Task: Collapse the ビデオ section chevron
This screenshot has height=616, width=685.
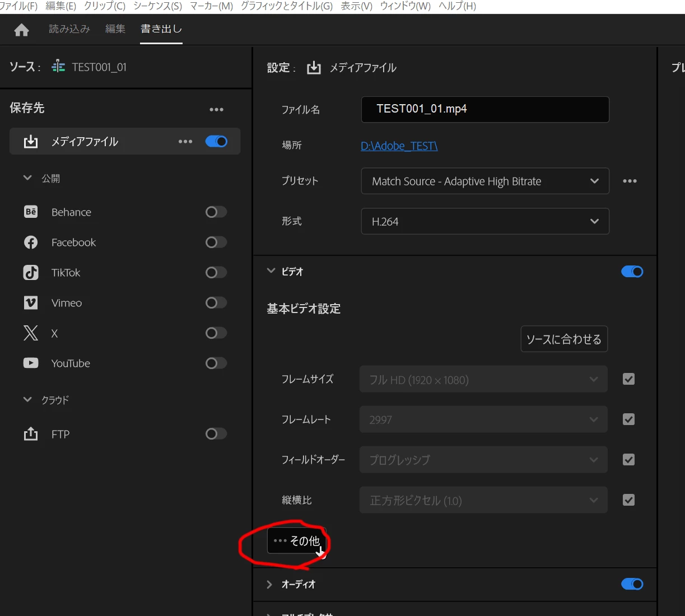Action: click(x=271, y=271)
